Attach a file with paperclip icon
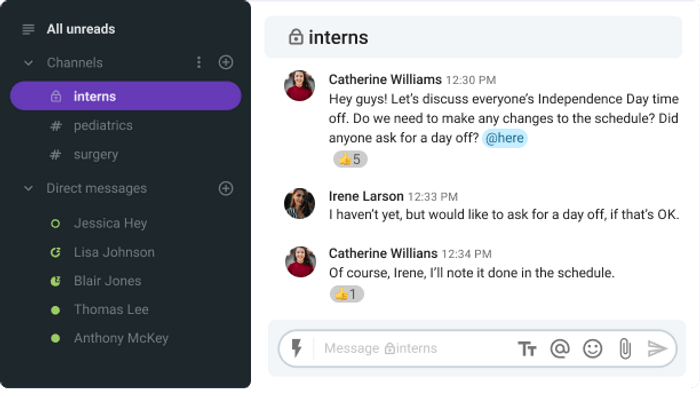Image resolution: width=700 pixels, height=397 pixels. click(625, 349)
